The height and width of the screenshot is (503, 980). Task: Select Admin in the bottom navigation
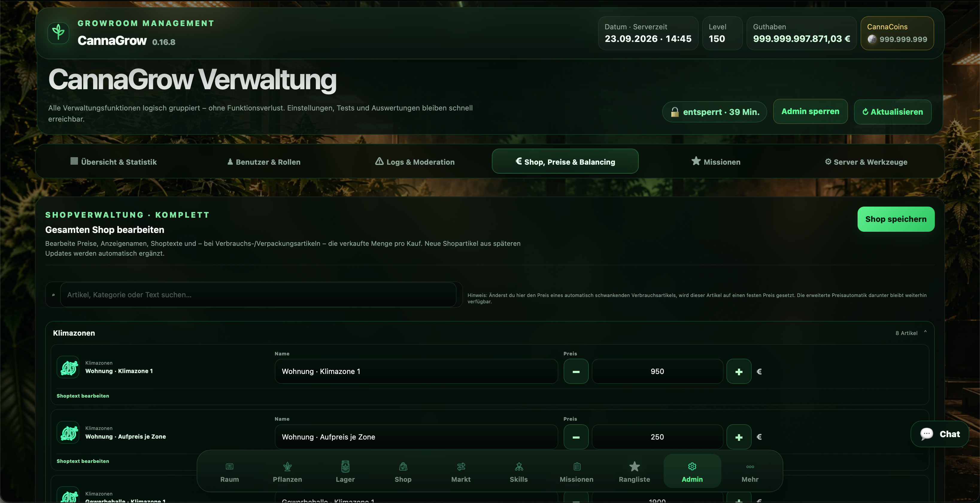click(692, 471)
